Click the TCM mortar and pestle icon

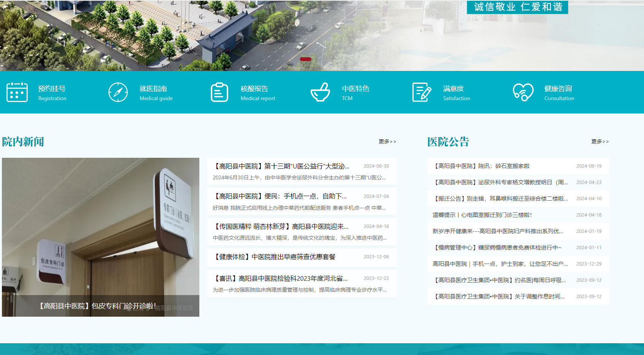(x=320, y=92)
